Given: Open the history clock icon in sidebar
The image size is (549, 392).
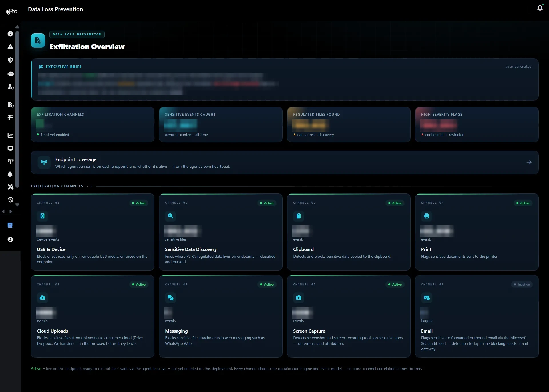Looking at the screenshot, I should tap(11, 200).
